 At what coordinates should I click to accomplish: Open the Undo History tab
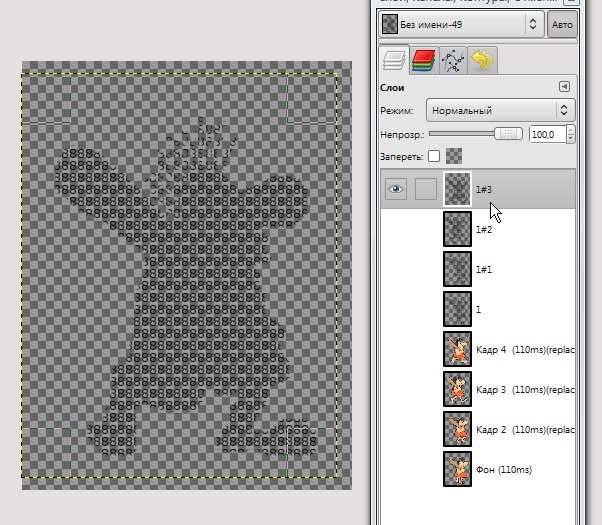point(483,60)
